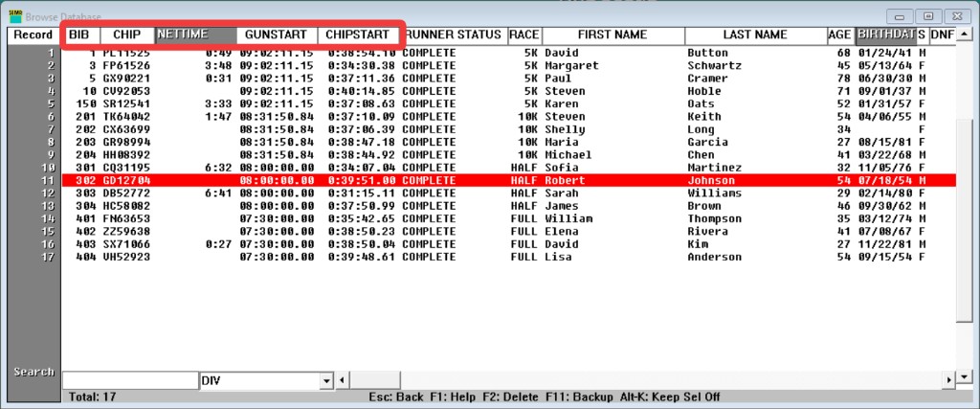The image size is (980, 409).
Task: Click the vertical scrollbar thumb
Action: click(x=965, y=219)
